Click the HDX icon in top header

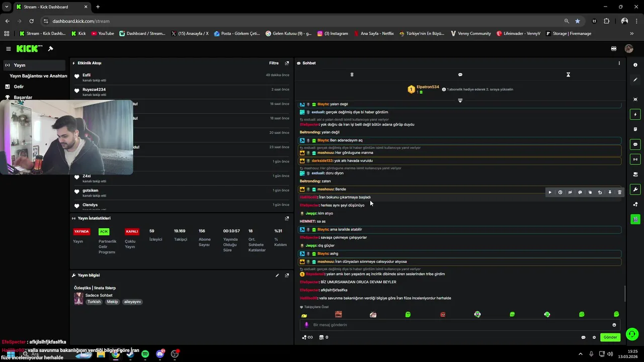pos(614,49)
